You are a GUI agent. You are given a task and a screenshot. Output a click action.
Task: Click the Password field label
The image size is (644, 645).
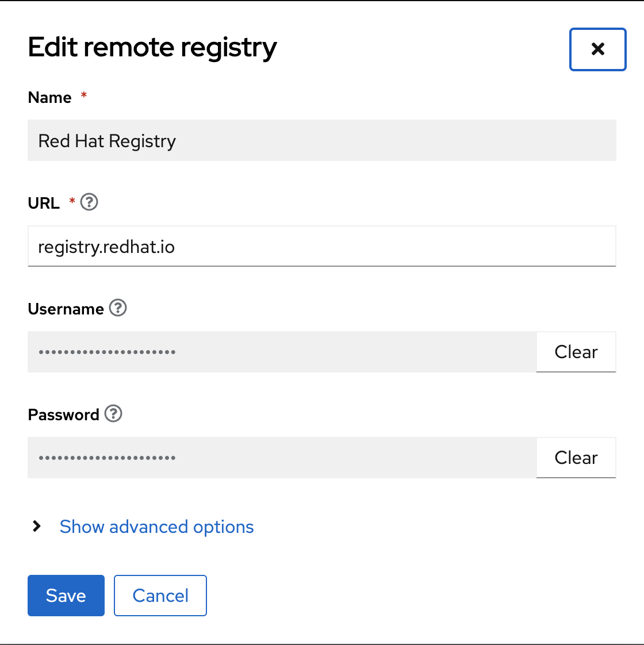(63, 415)
